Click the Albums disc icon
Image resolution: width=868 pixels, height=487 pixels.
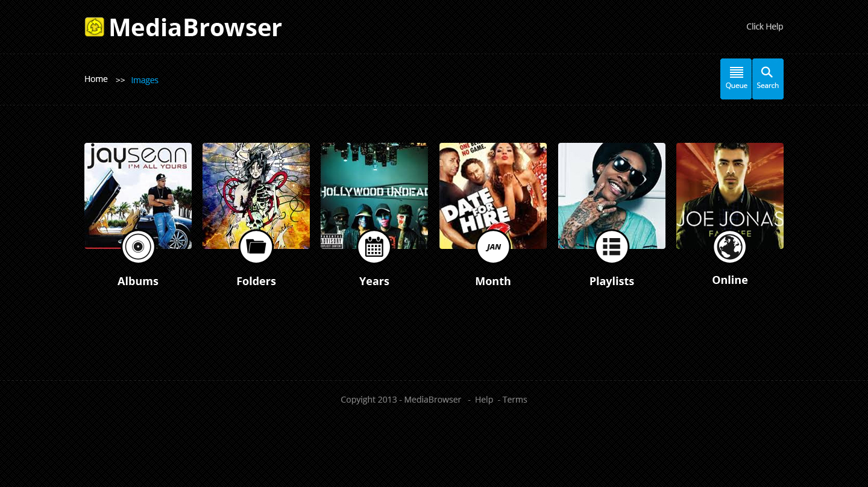[x=138, y=247]
